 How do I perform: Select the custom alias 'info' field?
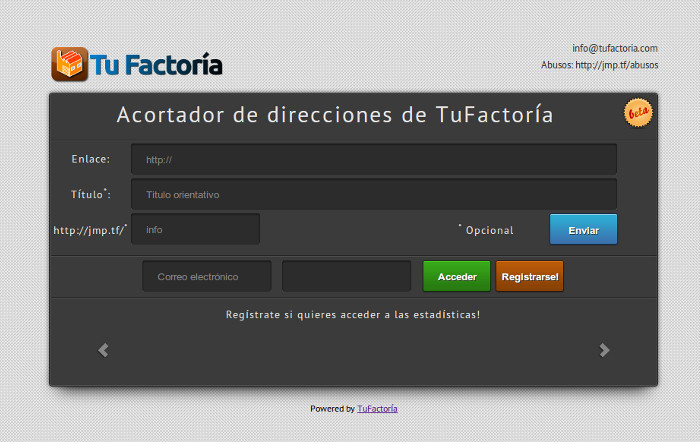195,229
